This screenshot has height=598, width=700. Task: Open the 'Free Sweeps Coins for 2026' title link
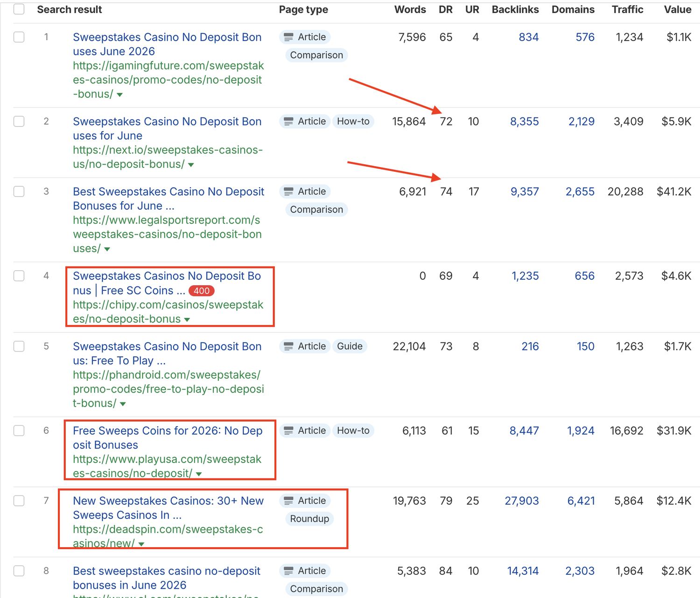[168, 437]
